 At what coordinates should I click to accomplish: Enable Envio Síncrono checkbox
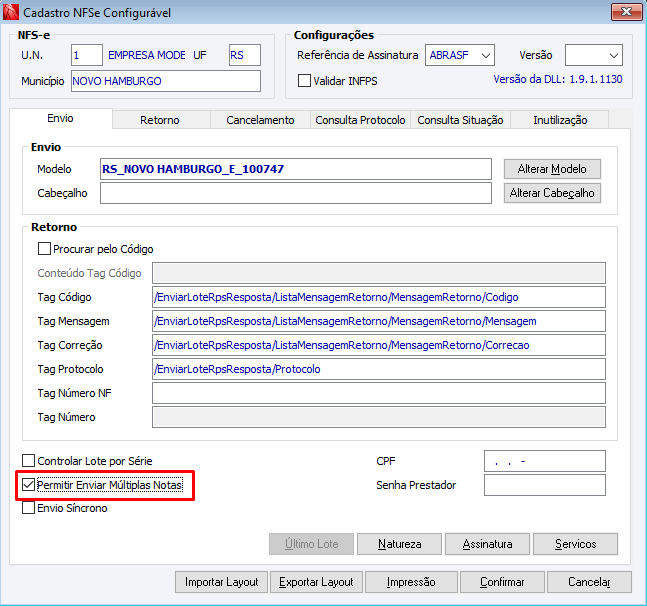28,507
